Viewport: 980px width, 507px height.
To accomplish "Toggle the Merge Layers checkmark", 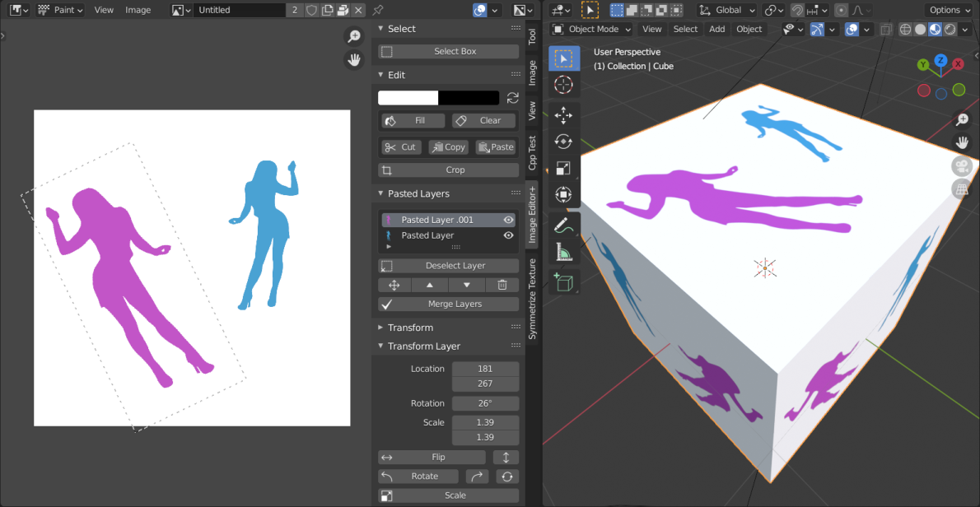I will click(x=387, y=305).
